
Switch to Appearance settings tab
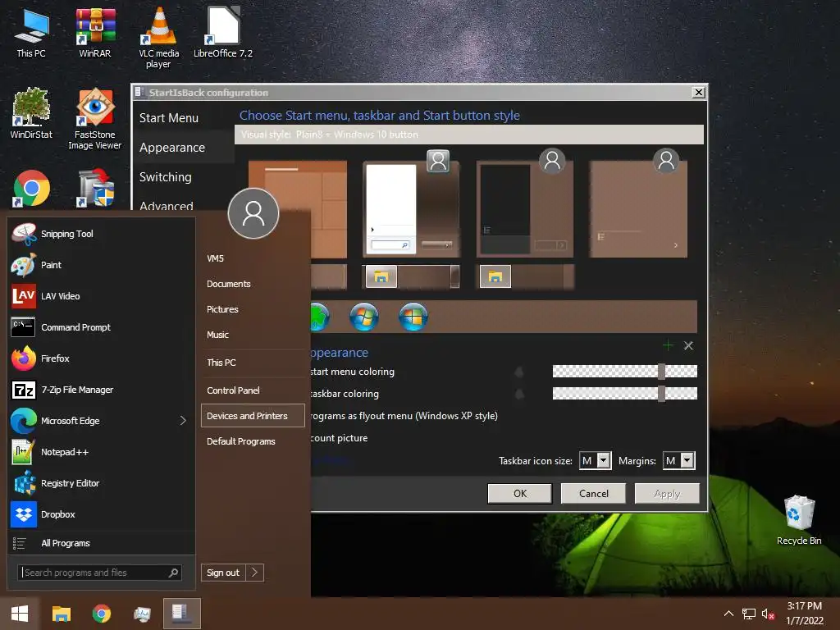click(172, 148)
